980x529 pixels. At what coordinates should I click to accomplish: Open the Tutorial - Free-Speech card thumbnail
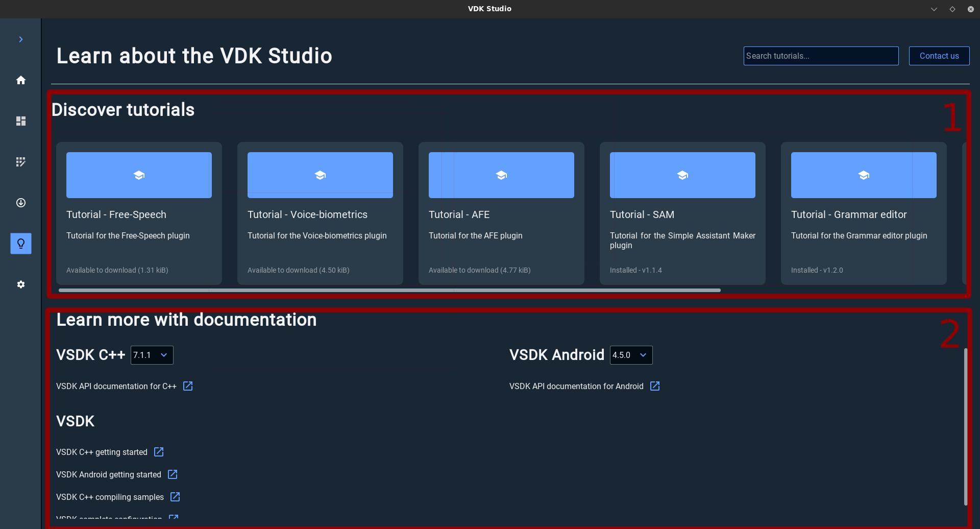(x=139, y=175)
